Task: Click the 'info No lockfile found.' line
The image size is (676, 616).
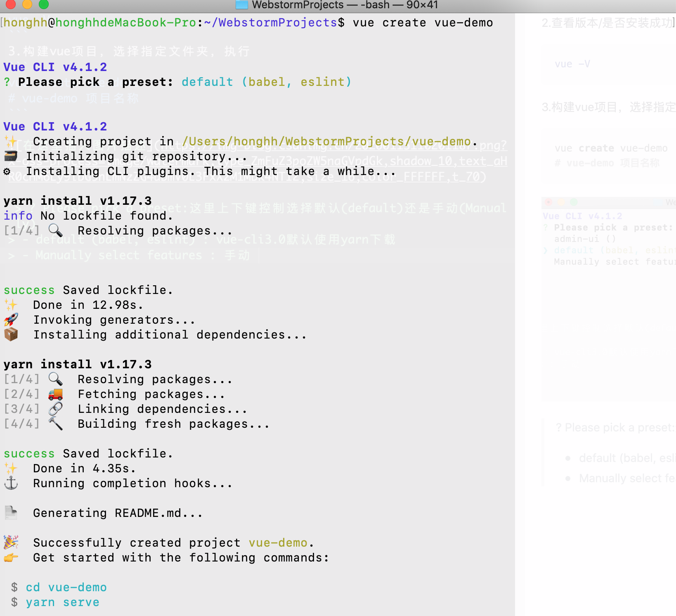Action: (x=88, y=216)
